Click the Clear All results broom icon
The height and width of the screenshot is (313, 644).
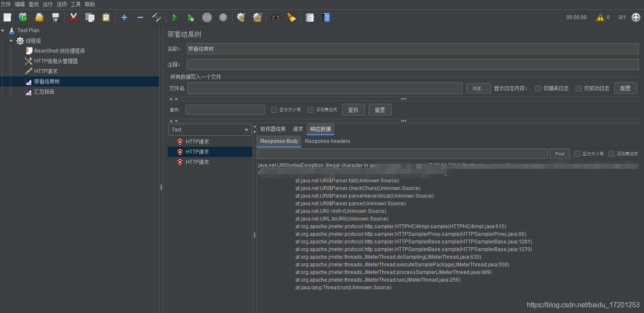click(x=258, y=17)
